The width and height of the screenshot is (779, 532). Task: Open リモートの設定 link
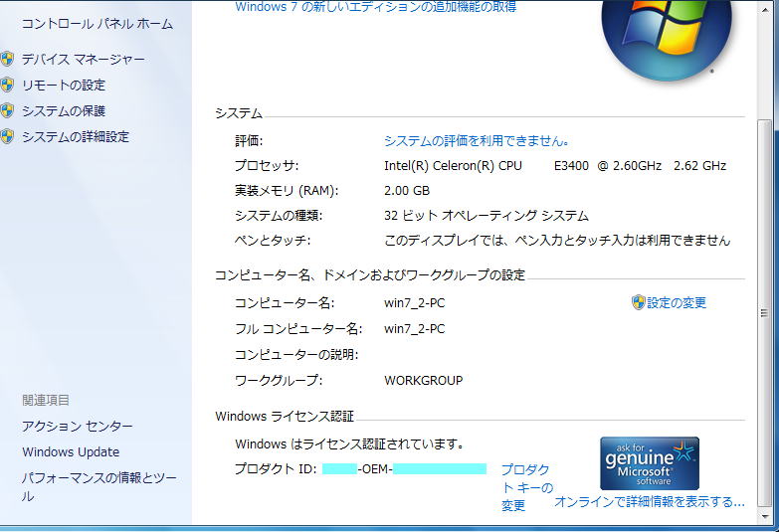(x=64, y=86)
